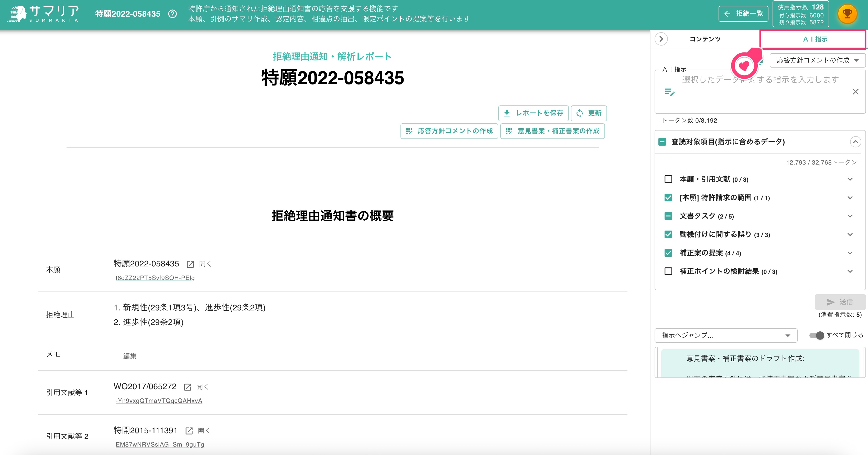Screen dimensions: 868x455
Task: Click 開く next to 特開2015-111391
Action: pos(203,431)
